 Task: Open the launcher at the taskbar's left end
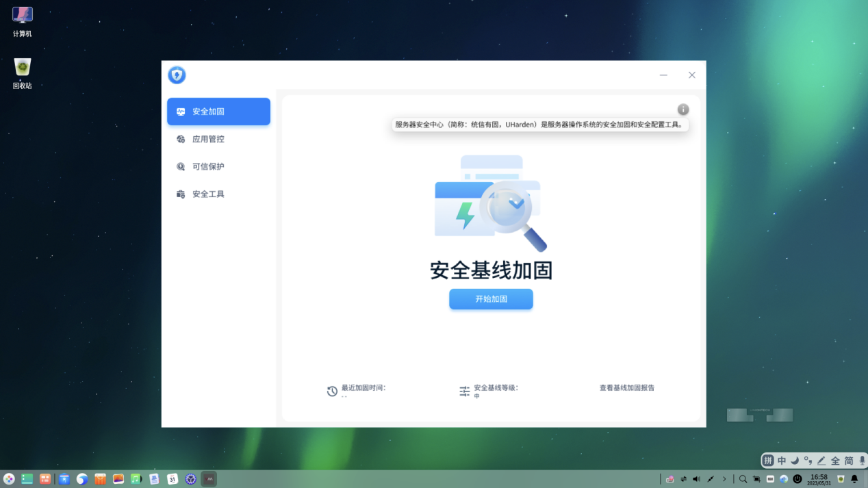tap(9, 479)
